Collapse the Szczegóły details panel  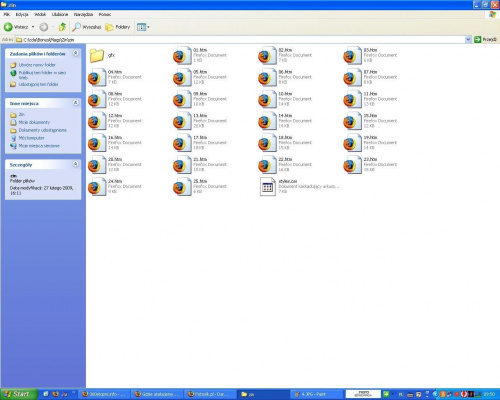coord(76,164)
